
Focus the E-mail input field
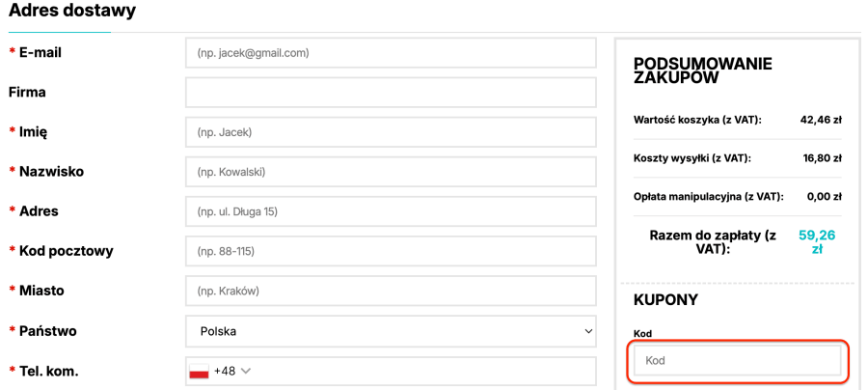pyautogui.click(x=391, y=53)
